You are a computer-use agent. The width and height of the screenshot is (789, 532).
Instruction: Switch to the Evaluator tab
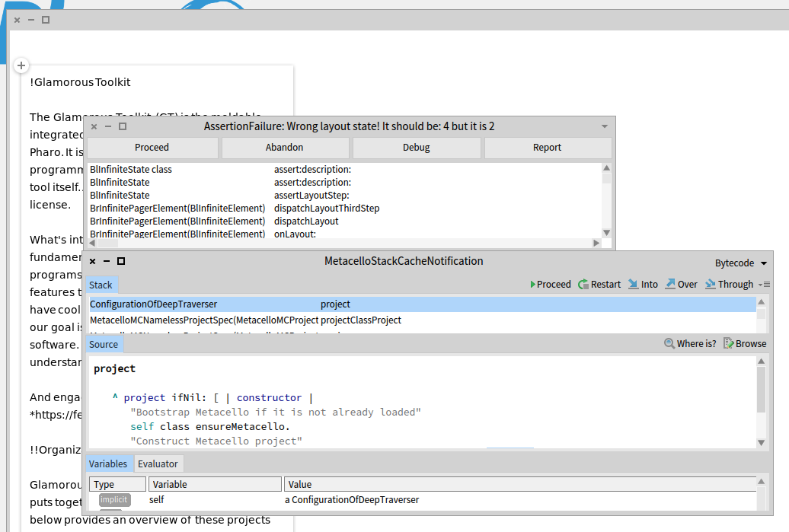(x=158, y=464)
